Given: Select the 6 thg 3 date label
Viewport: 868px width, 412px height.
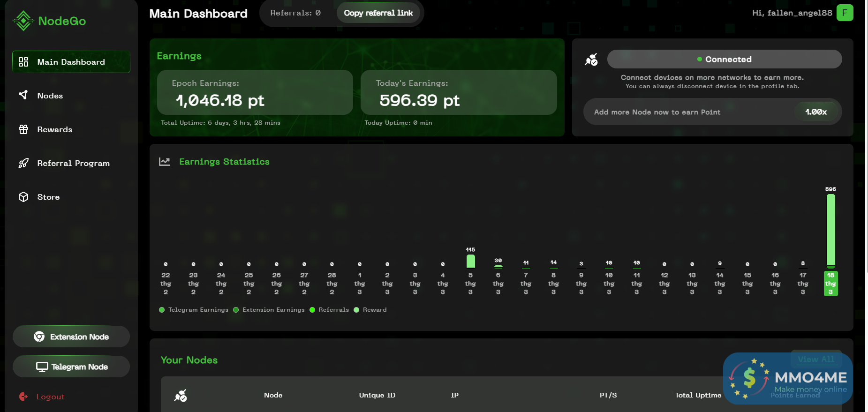Looking at the screenshot, I should click(498, 284).
